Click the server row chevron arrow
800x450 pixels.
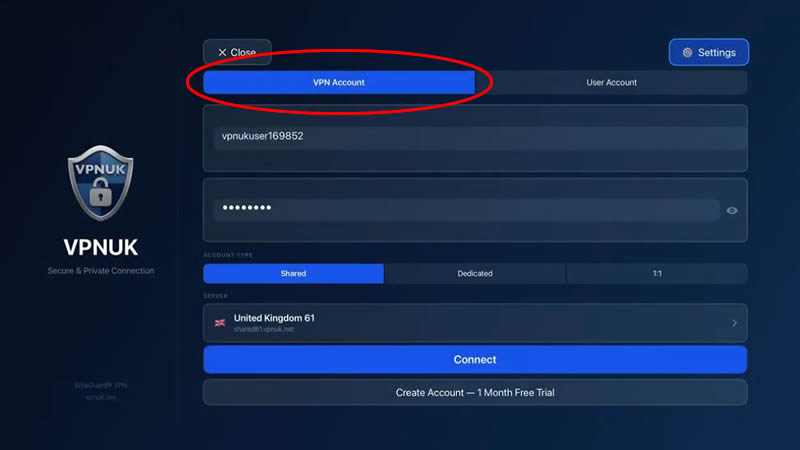tap(734, 323)
